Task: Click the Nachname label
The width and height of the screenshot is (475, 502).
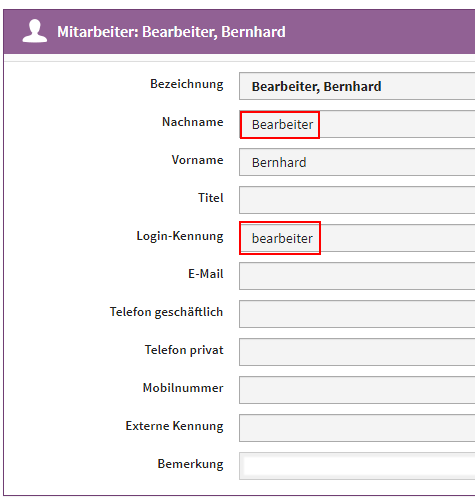Action: click(x=193, y=122)
